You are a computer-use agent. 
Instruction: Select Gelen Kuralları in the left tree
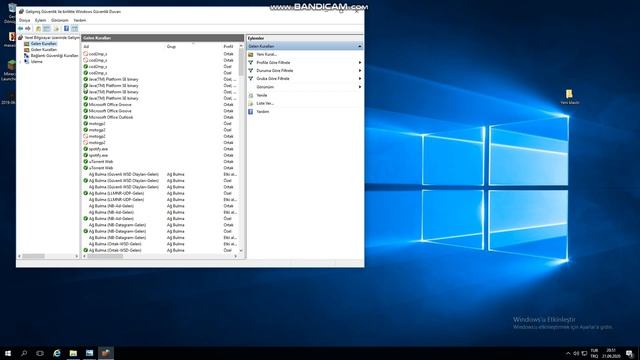pos(41,43)
